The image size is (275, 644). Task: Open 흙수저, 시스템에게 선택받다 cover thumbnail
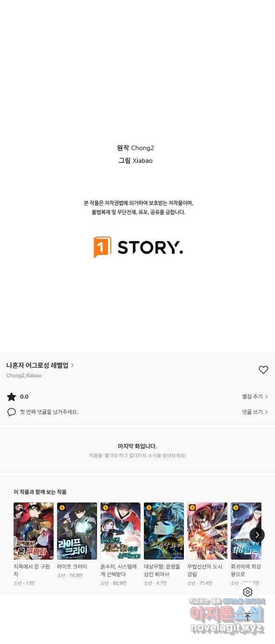point(120,531)
